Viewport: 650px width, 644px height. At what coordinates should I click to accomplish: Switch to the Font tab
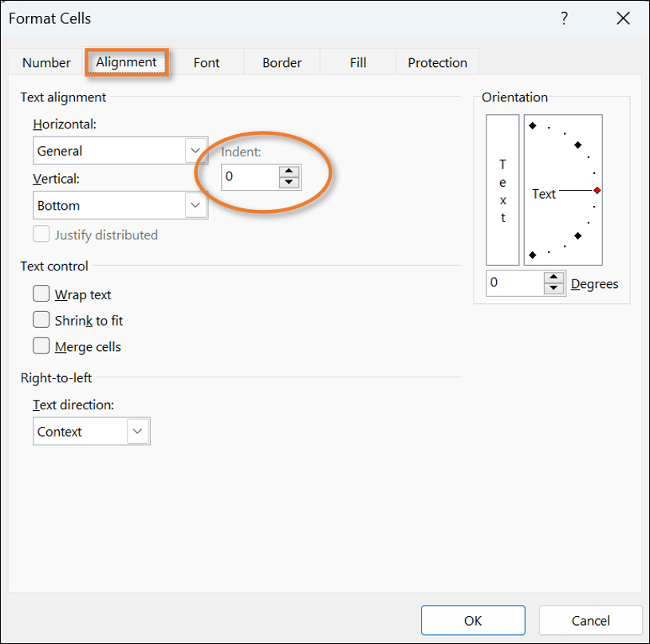(207, 62)
